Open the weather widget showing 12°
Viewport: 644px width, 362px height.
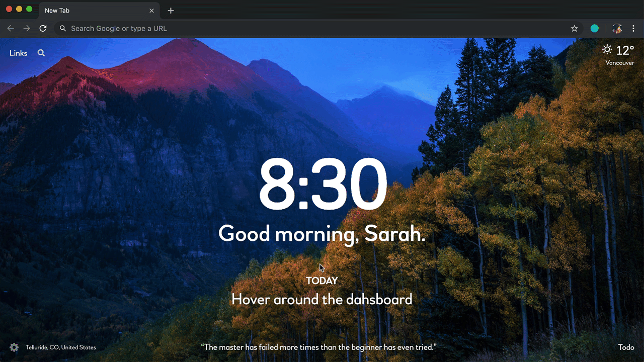coord(618,50)
